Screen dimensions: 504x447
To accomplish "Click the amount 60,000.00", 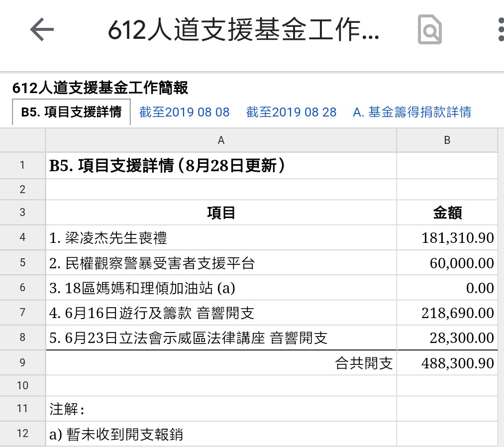I will [447, 262].
